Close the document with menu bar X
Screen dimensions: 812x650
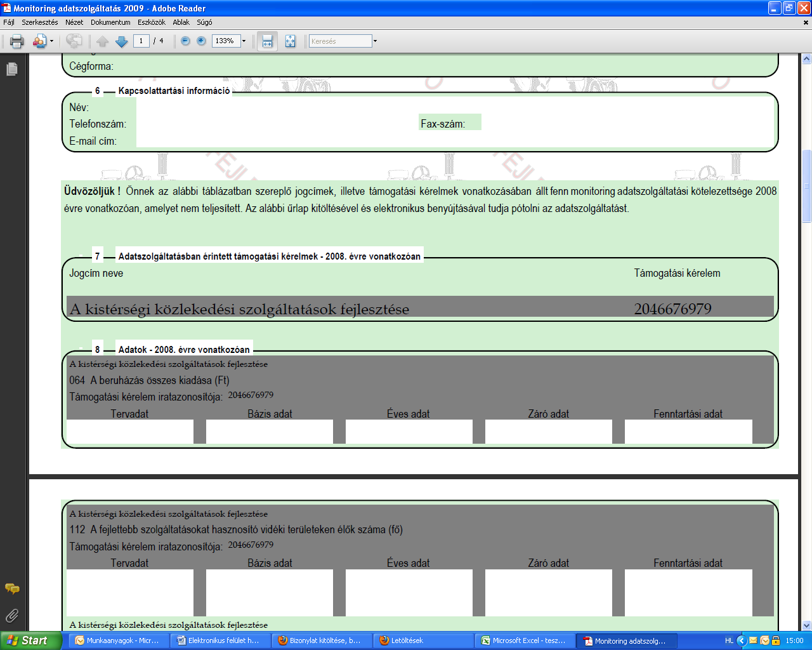click(x=806, y=22)
